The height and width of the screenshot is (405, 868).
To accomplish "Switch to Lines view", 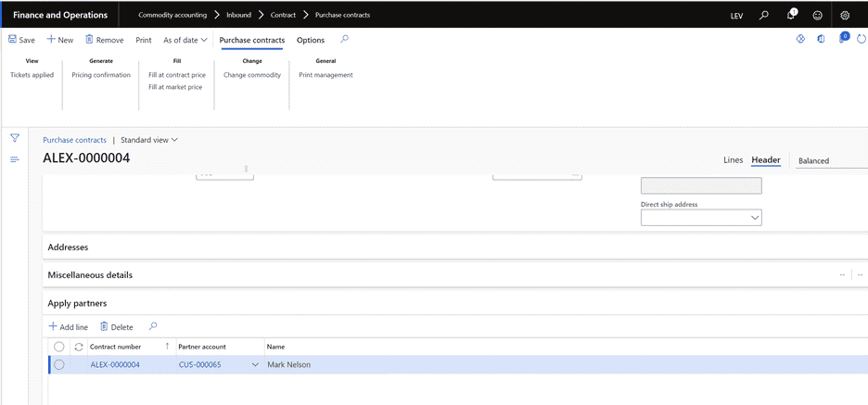I will pos(733,160).
